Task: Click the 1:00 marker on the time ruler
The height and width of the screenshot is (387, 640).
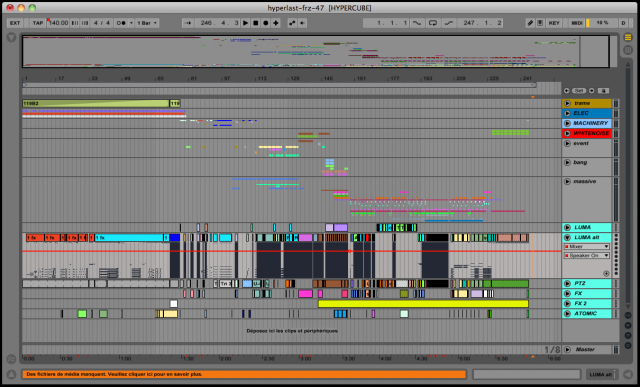Action: pyautogui.click(x=125, y=358)
